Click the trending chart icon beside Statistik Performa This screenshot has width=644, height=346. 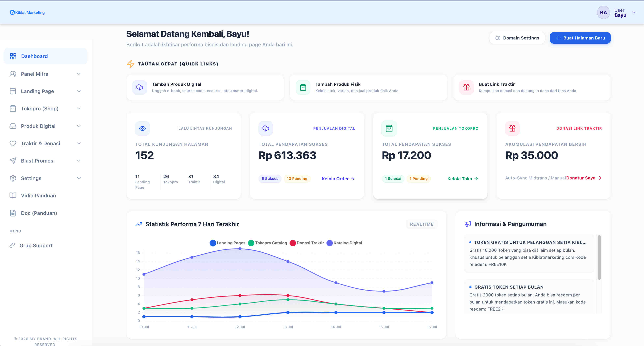click(139, 224)
